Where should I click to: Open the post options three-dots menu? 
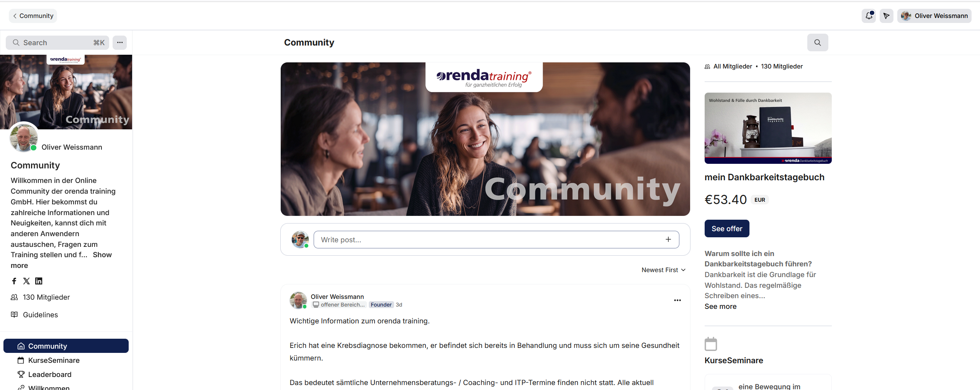677,300
